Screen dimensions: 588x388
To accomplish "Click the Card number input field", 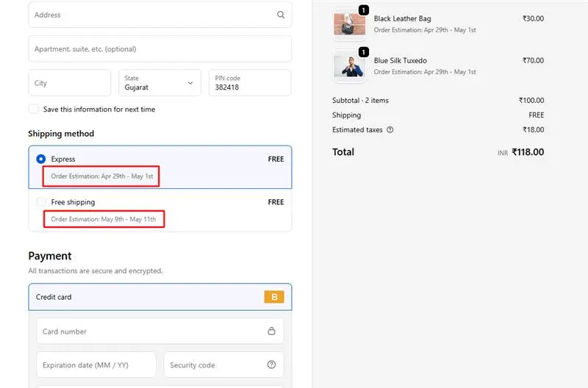I will [160, 331].
